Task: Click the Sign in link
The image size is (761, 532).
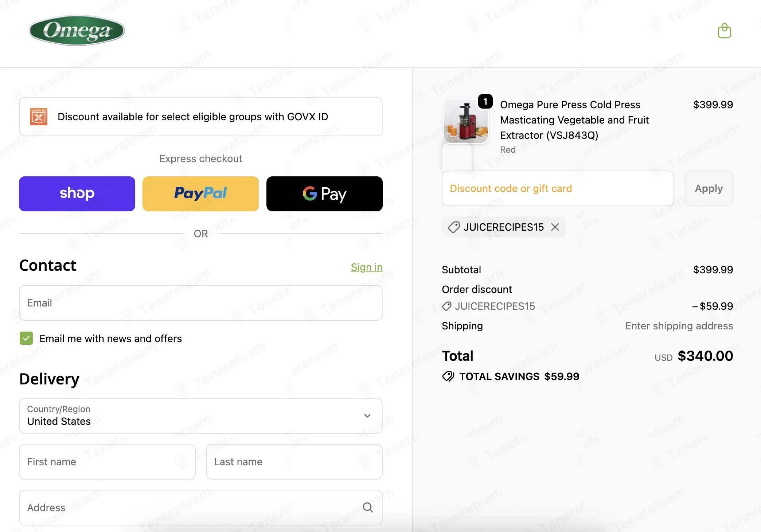Action: 367,267
